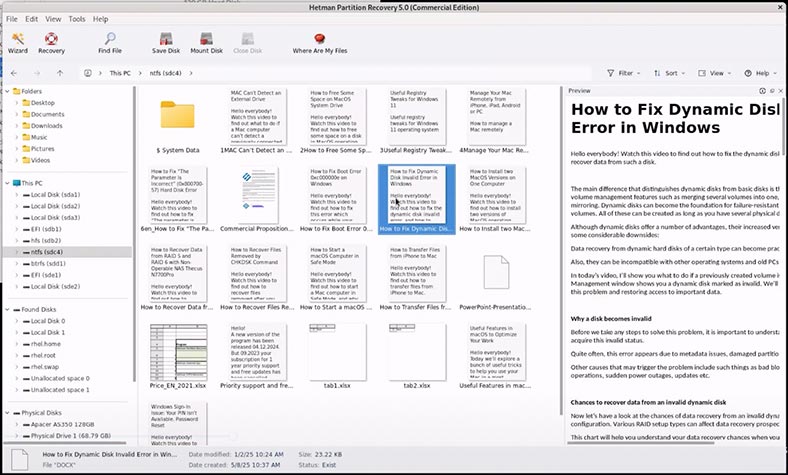Screen dimensions: 788x475
Task: Click the Preview panel info icon
Action: pos(762,91)
